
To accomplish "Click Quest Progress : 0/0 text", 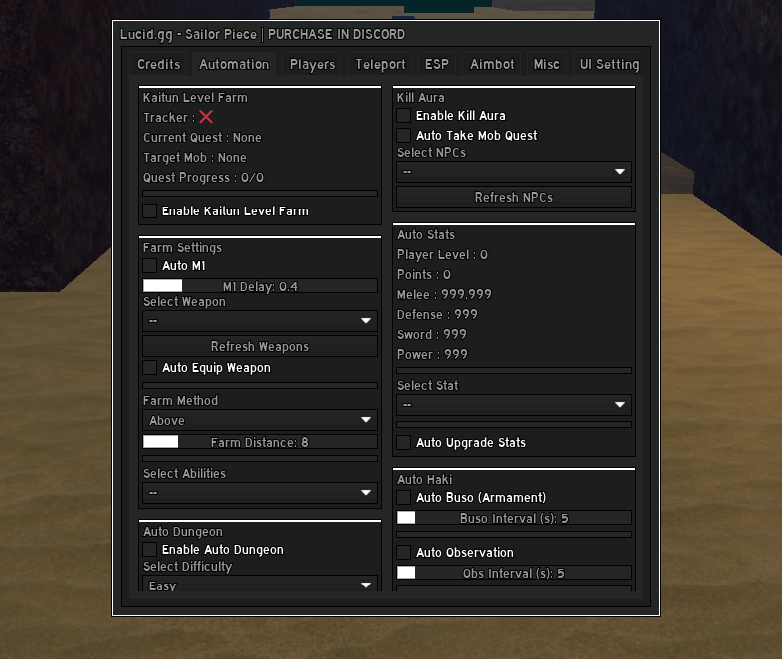I will coord(203,178).
